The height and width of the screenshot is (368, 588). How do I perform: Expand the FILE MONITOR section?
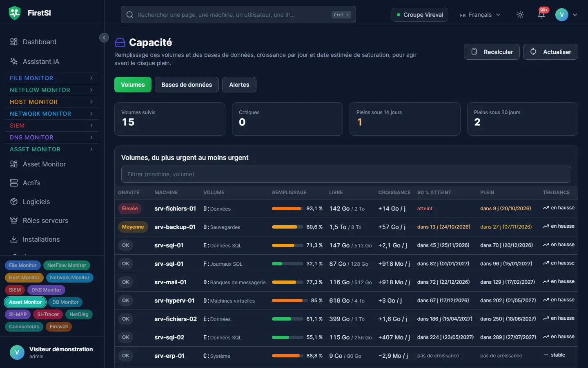click(x=52, y=78)
